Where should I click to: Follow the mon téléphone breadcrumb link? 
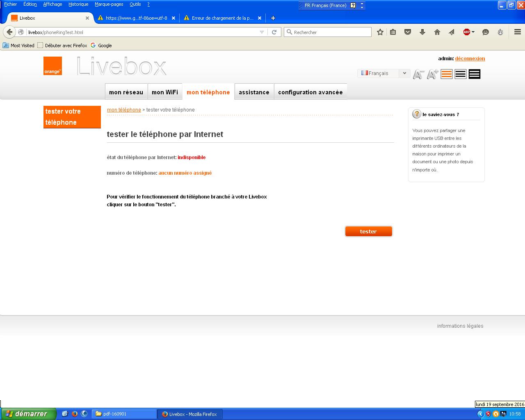coord(124,110)
